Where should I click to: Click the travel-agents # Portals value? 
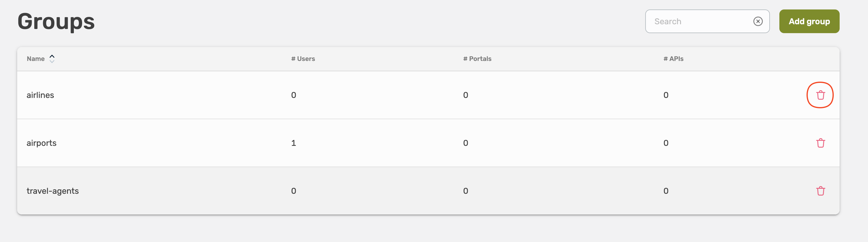[x=465, y=191]
